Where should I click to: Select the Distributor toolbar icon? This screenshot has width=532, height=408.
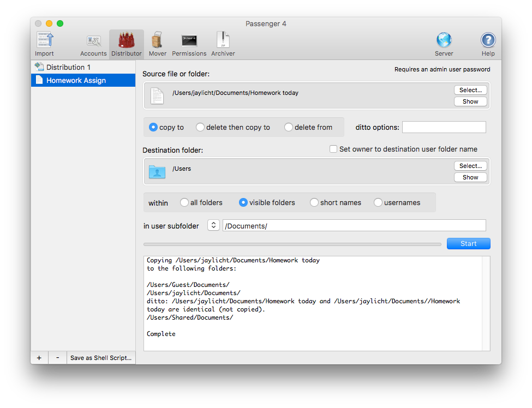[127, 44]
